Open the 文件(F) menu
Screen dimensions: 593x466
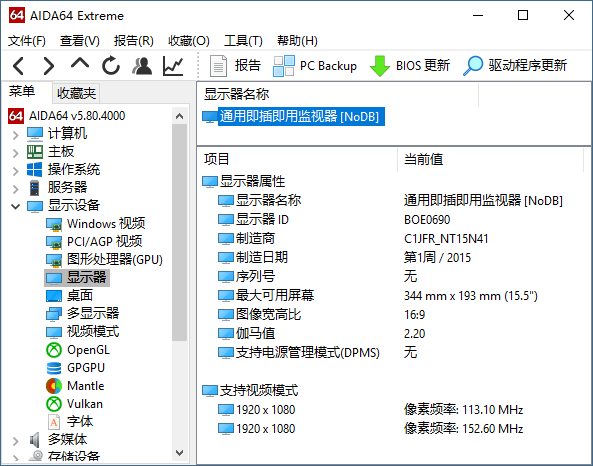click(x=26, y=40)
